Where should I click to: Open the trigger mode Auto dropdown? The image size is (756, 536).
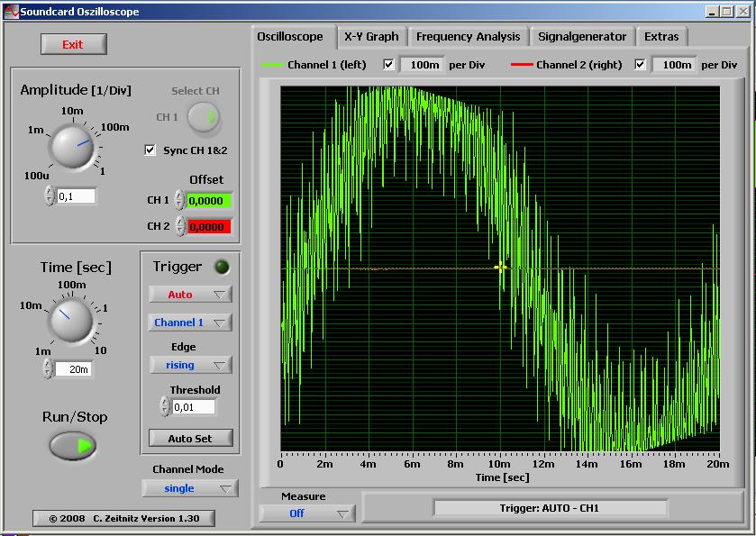point(190,295)
